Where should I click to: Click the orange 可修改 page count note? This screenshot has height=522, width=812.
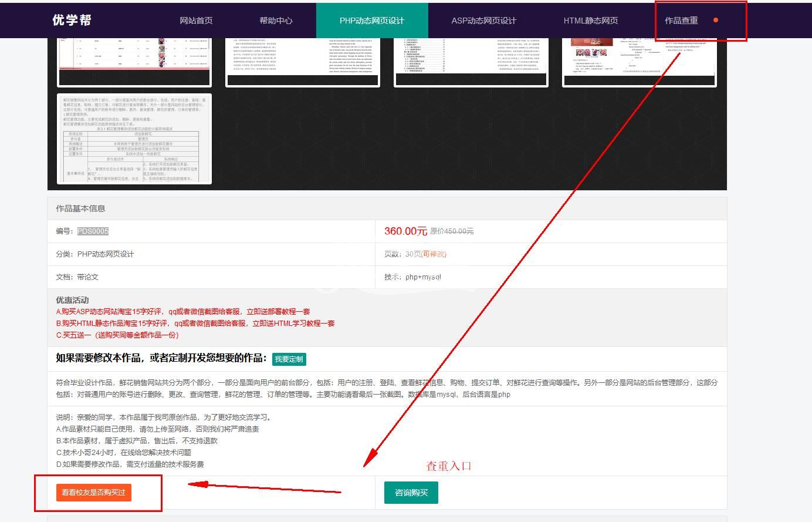click(x=434, y=254)
